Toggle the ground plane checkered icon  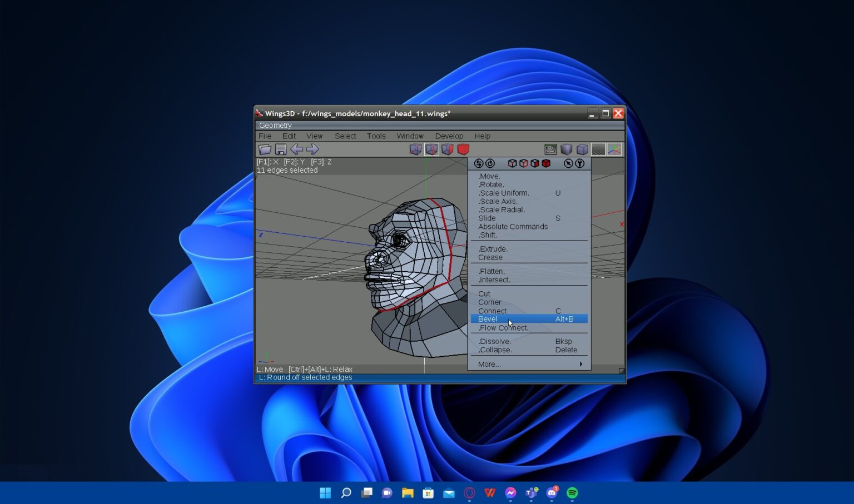coord(598,149)
